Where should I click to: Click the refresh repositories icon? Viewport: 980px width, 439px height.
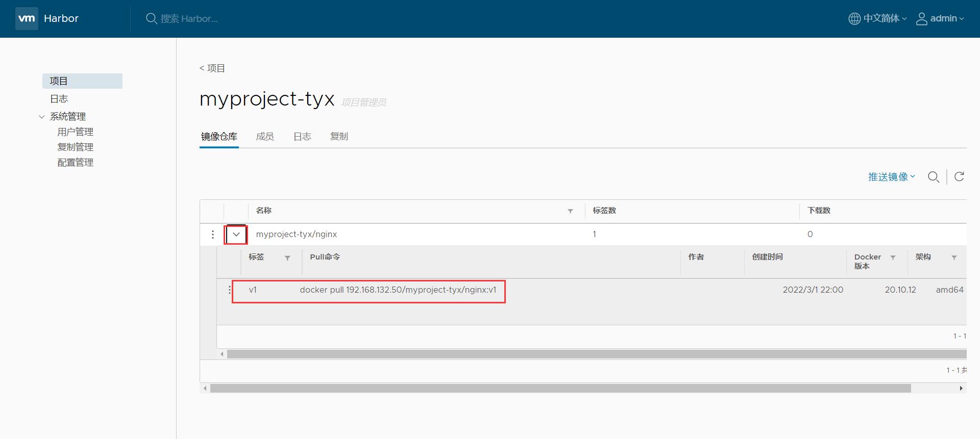[959, 176]
